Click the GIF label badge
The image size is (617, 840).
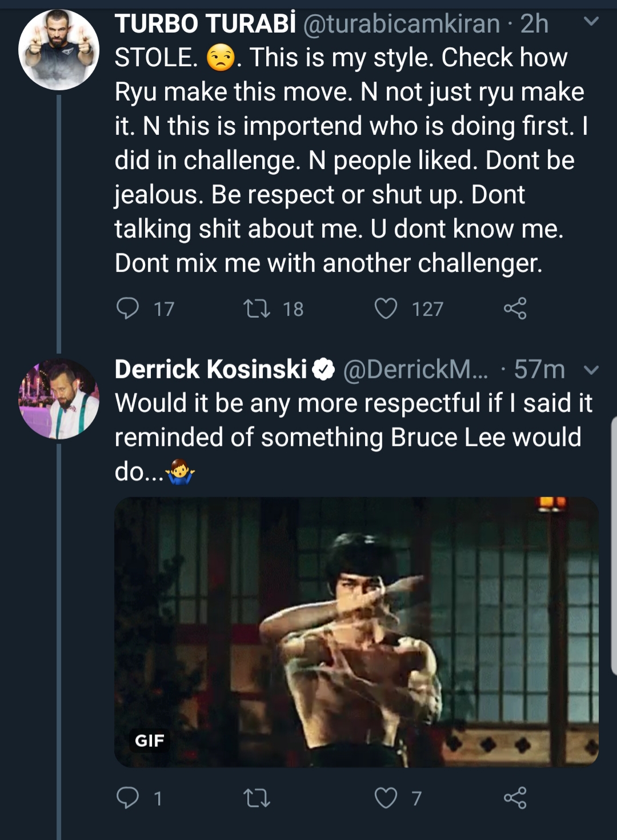(x=150, y=741)
